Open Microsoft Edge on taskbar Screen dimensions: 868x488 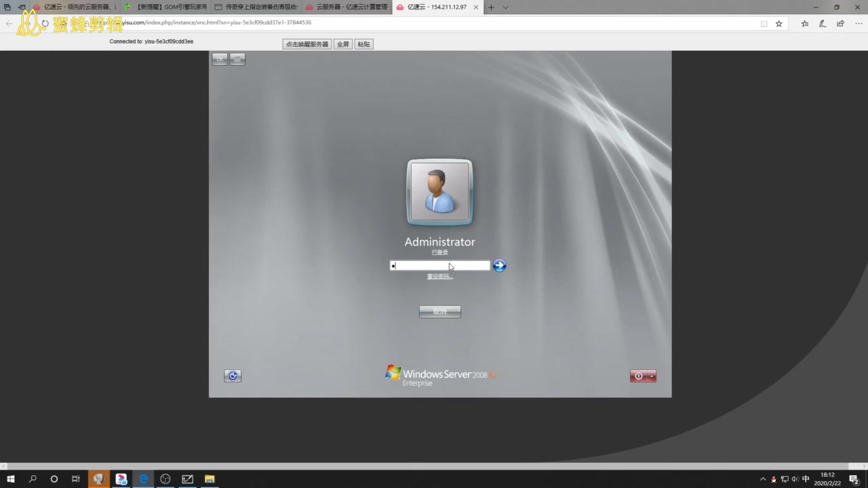tap(144, 479)
